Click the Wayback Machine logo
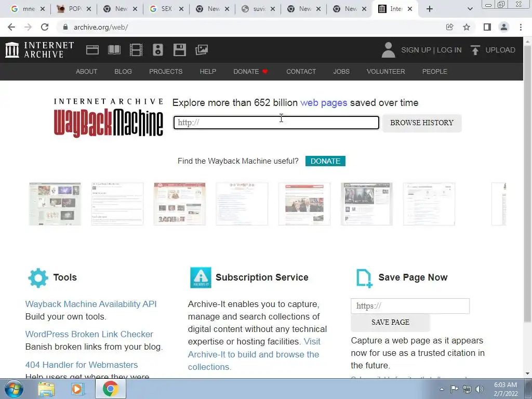532x399 pixels. tap(108, 118)
